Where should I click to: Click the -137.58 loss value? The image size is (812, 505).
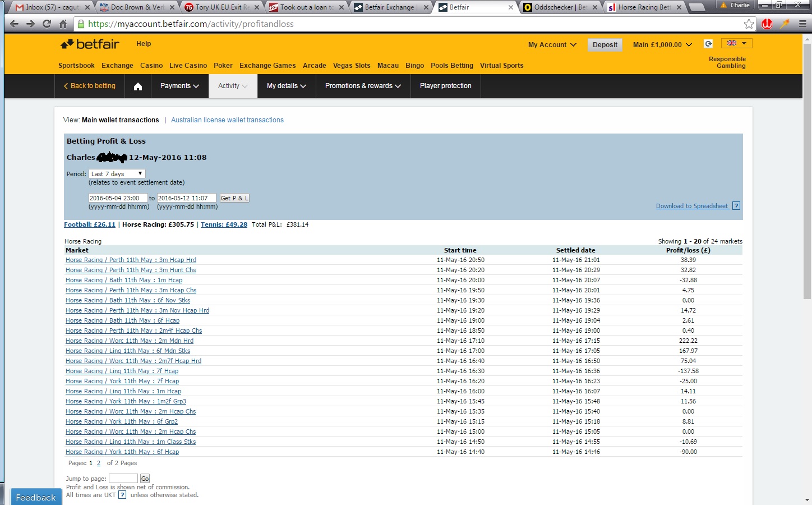[688, 371]
